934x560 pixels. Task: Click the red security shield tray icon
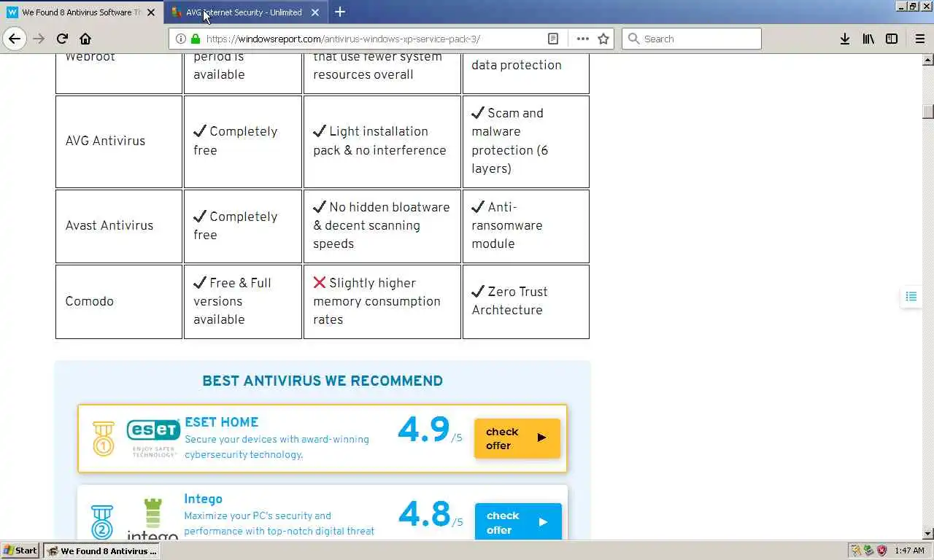coord(881,551)
